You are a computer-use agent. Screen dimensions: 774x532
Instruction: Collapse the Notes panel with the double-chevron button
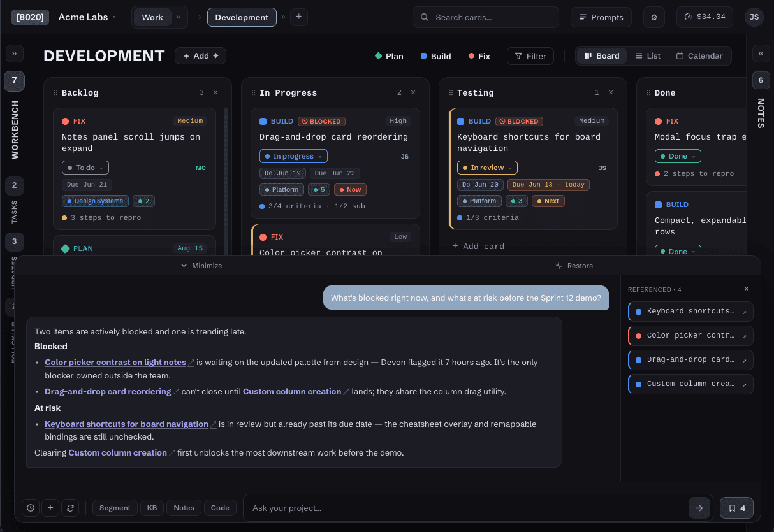(x=761, y=54)
